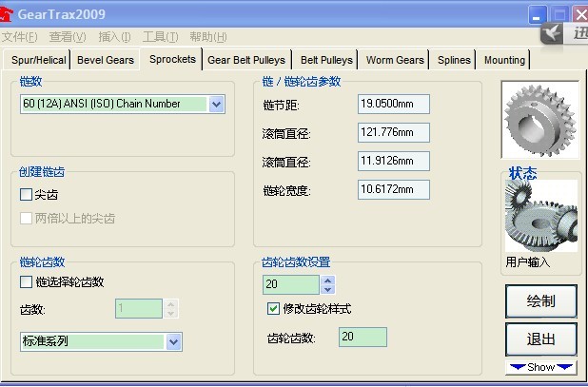588x387 pixels.
Task: Click the 用户输入 status text
Action: [x=528, y=261]
